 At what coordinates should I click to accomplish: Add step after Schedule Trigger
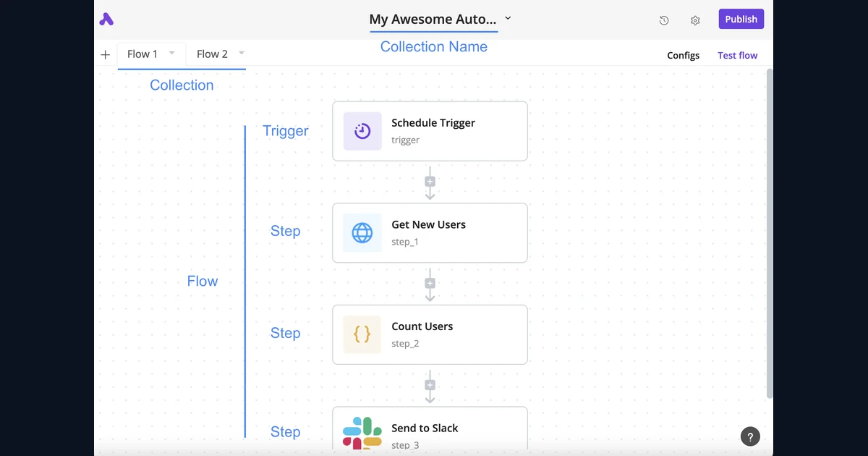(430, 182)
